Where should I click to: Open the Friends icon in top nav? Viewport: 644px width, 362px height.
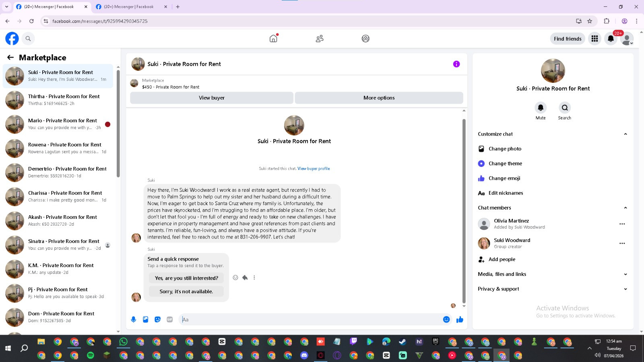[320, 39]
